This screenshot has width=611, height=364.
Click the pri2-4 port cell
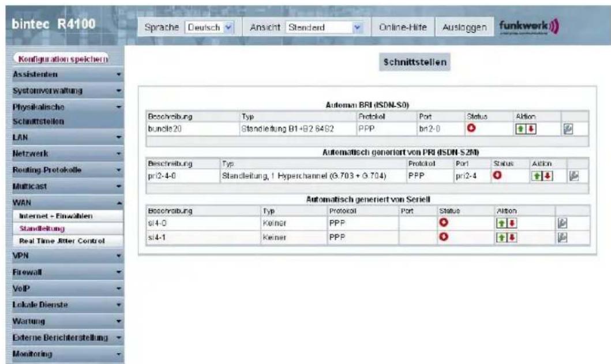point(473,176)
